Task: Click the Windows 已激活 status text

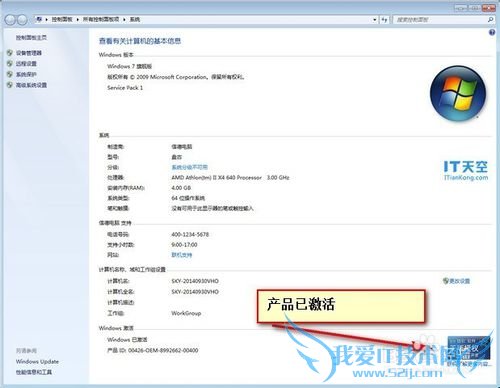Action: (x=127, y=339)
